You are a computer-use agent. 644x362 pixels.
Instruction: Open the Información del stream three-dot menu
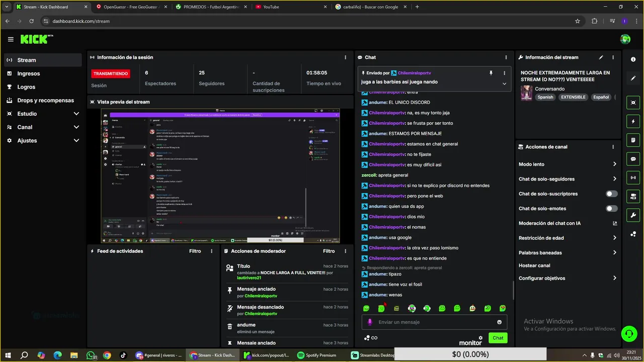coord(613,57)
